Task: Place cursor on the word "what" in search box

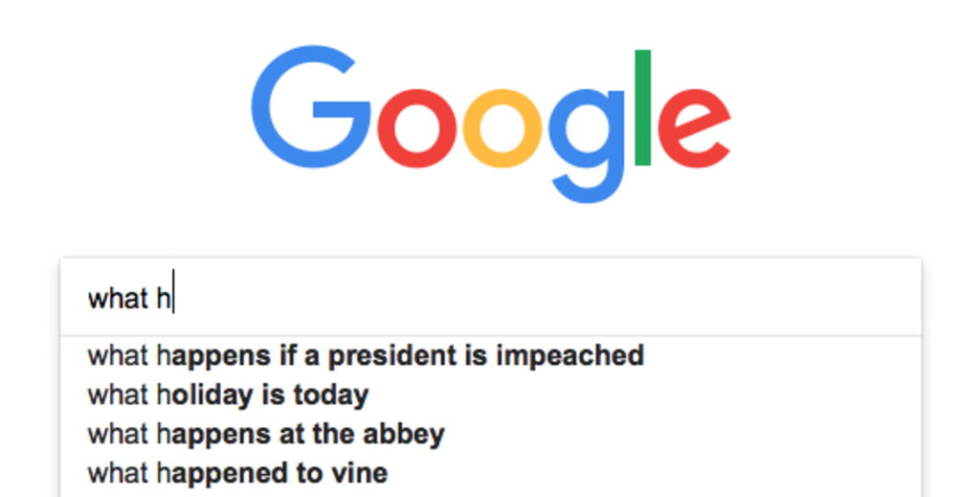Action: tap(118, 298)
